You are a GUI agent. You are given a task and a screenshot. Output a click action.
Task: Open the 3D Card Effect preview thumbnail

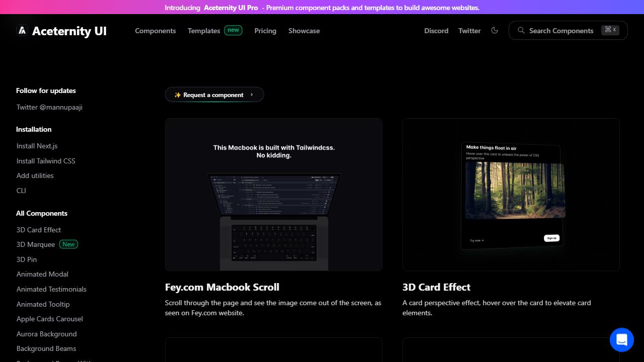click(x=511, y=195)
